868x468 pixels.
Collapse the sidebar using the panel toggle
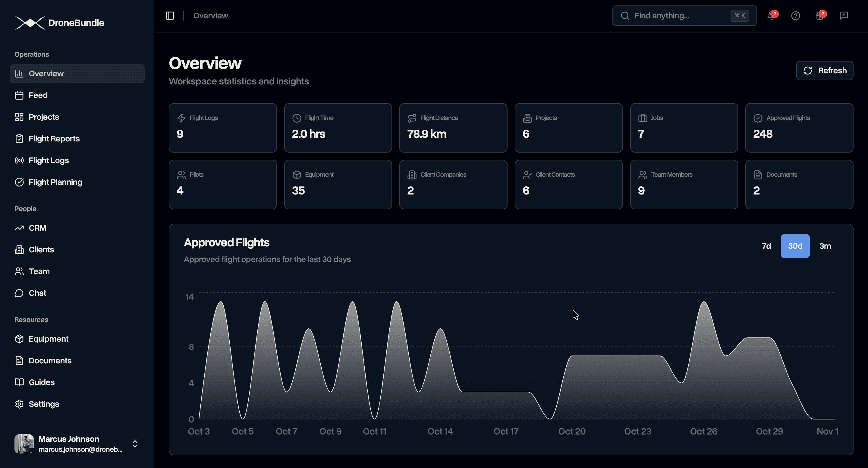point(170,15)
